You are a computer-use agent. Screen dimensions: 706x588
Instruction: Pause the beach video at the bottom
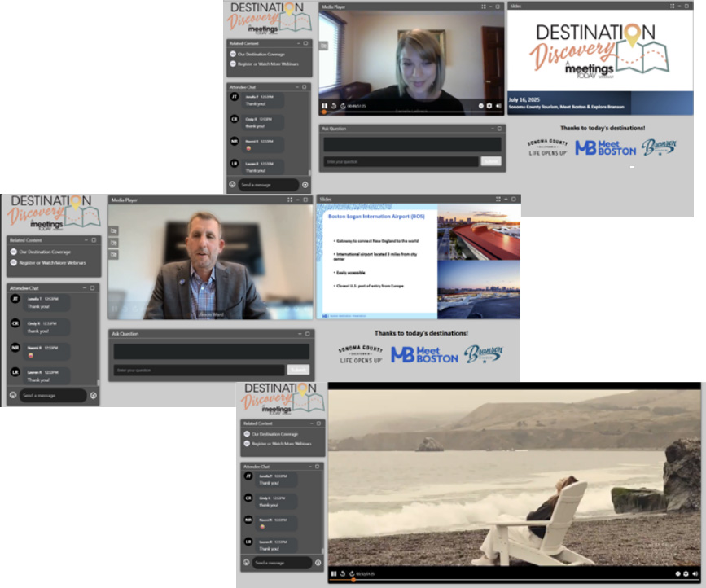point(333,574)
